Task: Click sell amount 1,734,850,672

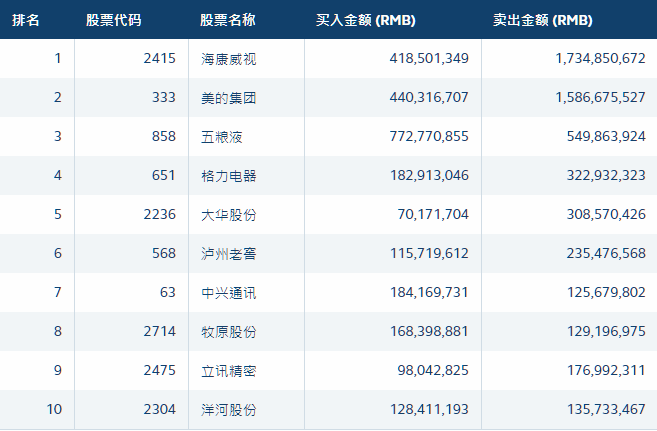Action: [x=600, y=58]
